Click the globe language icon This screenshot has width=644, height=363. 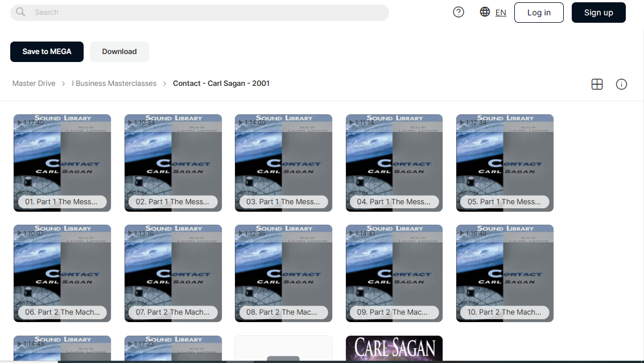point(485,12)
